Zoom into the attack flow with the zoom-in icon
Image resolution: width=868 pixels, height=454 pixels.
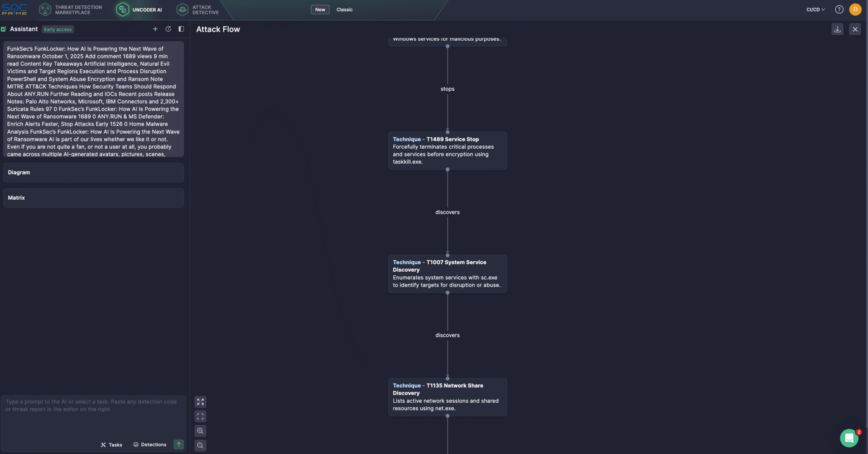(200, 431)
